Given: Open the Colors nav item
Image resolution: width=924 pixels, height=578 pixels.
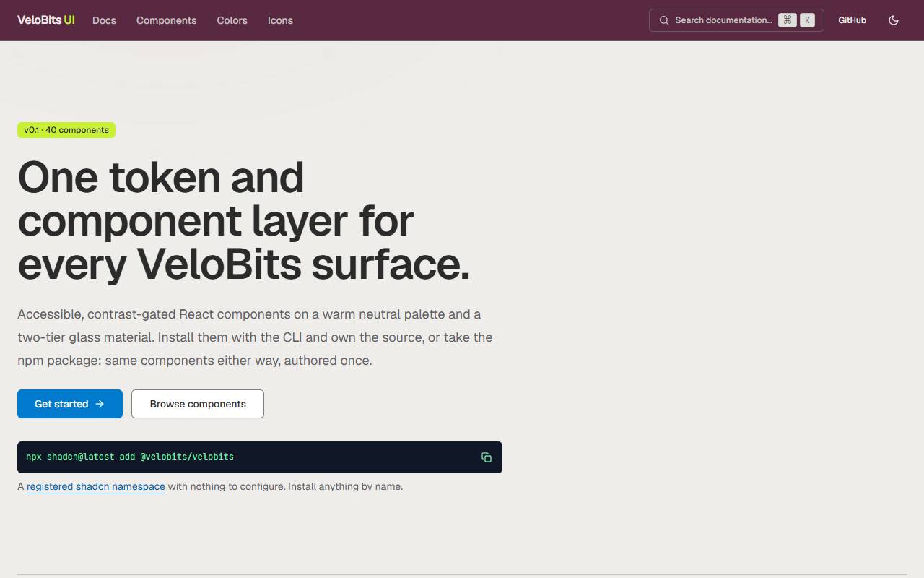Looking at the screenshot, I should pyautogui.click(x=232, y=20).
